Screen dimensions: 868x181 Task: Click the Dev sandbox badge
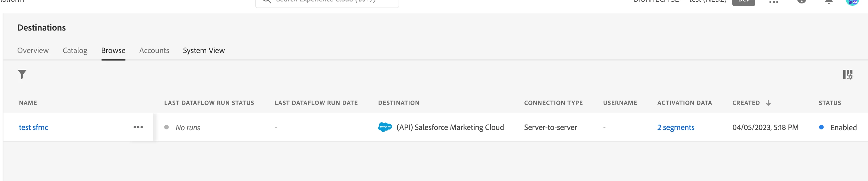point(743,2)
